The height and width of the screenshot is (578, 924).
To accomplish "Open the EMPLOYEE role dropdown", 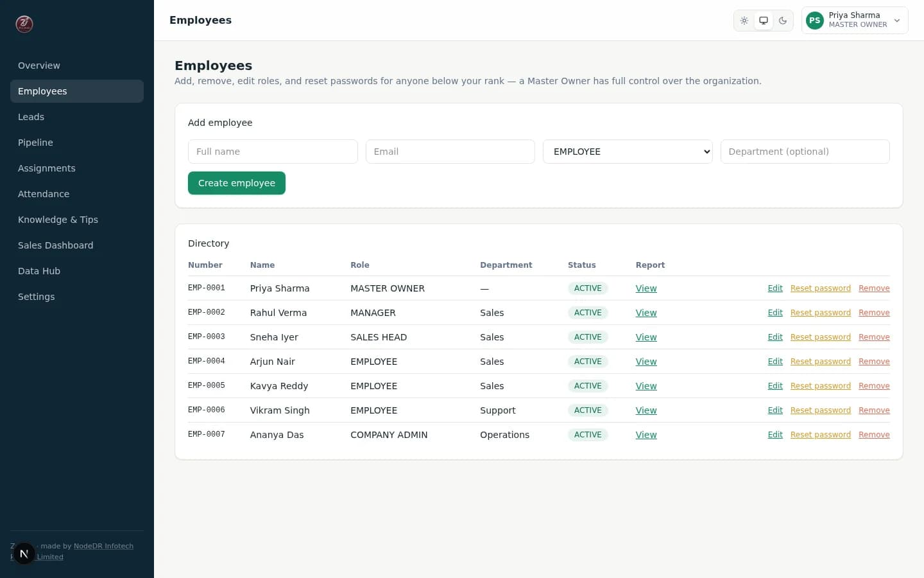I will tap(628, 152).
